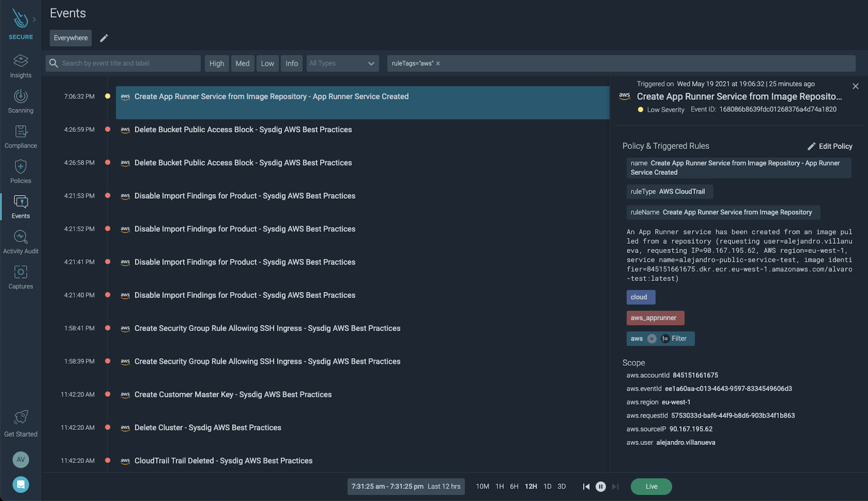Open the Captures section

click(20, 277)
